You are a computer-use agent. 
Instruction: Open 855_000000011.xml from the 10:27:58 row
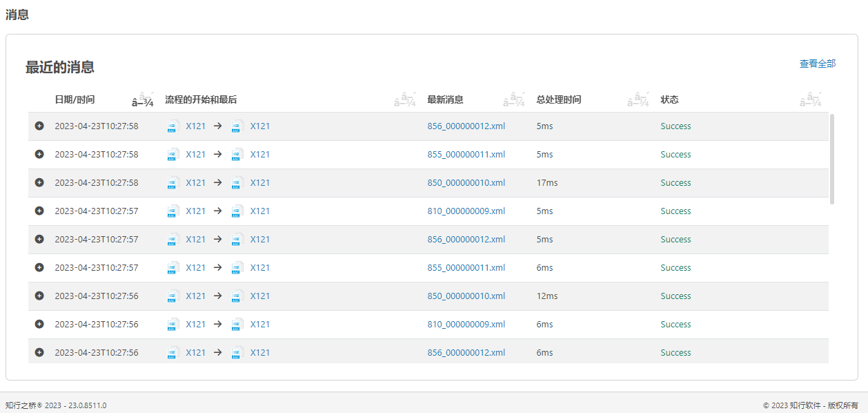(x=466, y=155)
